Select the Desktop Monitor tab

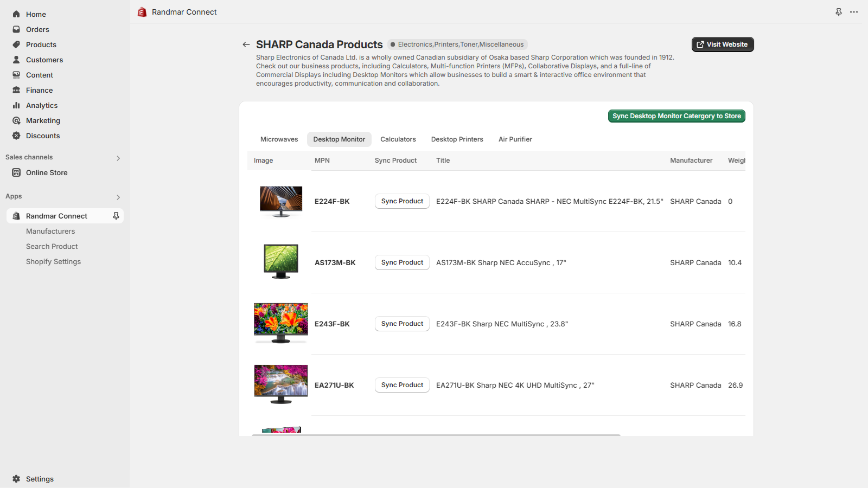339,139
